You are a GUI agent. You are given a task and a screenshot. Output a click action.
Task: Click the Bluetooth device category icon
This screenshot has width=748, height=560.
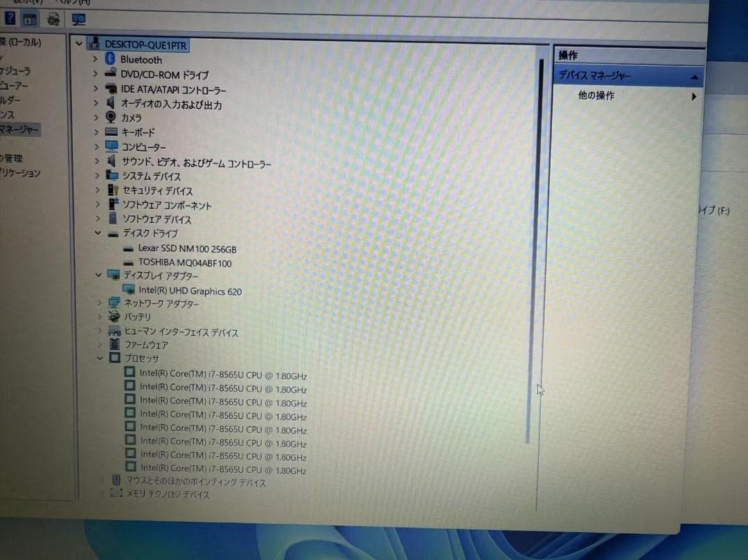(x=110, y=60)
